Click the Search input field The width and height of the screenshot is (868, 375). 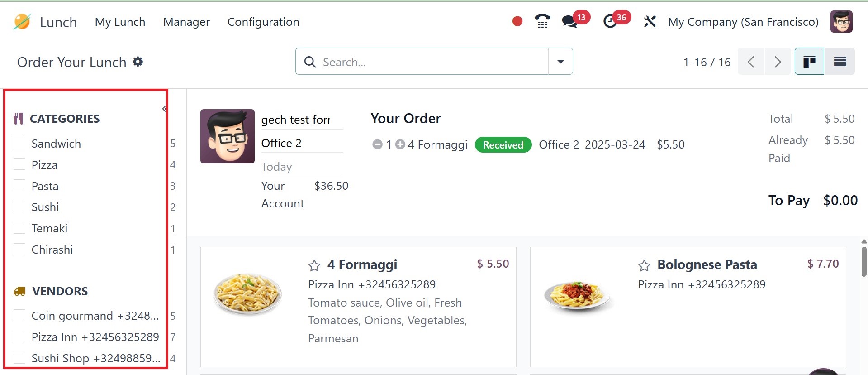tap(430, 62)
